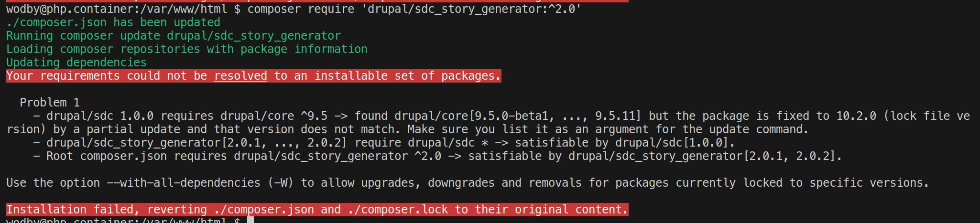Click 'Updating dependencies' green line
The image size is (980, 223).
coord(76,63)
